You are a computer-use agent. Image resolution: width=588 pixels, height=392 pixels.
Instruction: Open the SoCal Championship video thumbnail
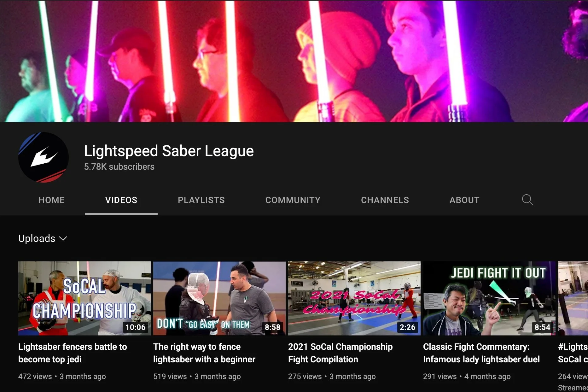[84, 298]
